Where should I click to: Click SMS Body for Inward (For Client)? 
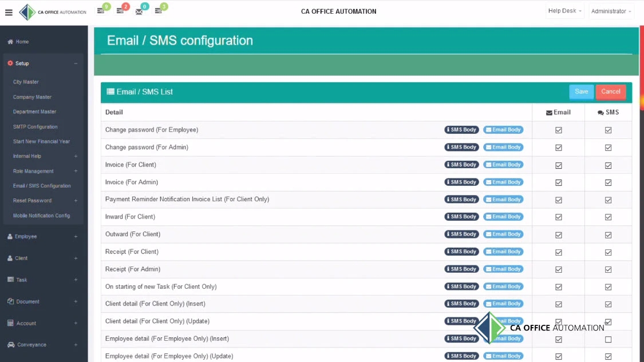click(x=461, y=217)
